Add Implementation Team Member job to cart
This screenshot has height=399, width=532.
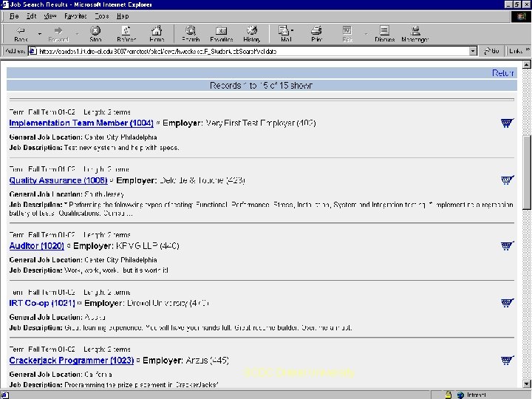click(x=507, y=123)
